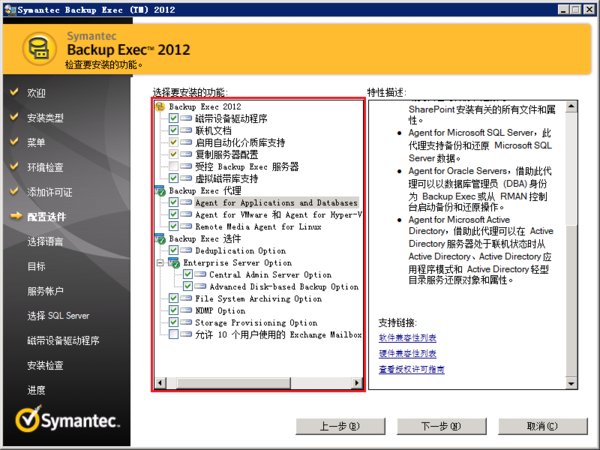The height and width of the screenshot is (450, 600).
Task: Uncheck Agent for Applications and Databases checkbox
Action: [173, 202]
